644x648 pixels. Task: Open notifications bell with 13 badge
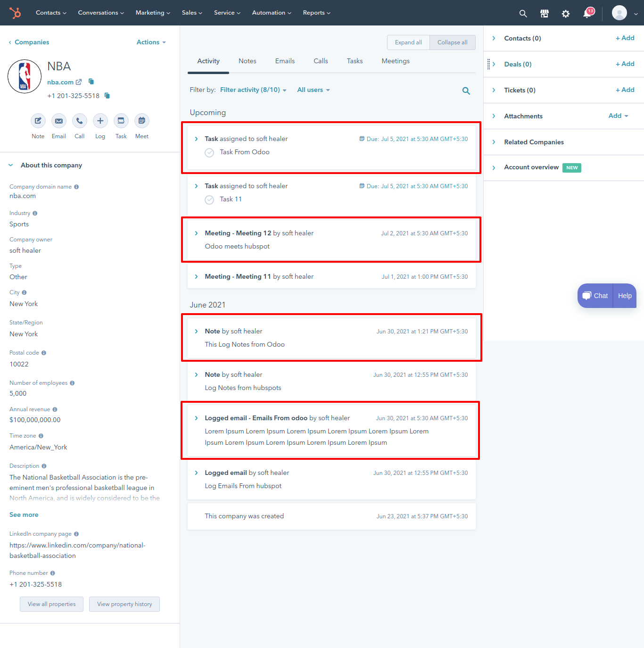pos(588,13)
